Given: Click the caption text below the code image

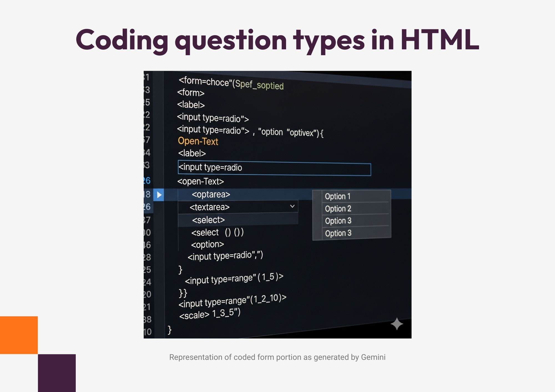Looking at the screenshot, I should [277, 358].
